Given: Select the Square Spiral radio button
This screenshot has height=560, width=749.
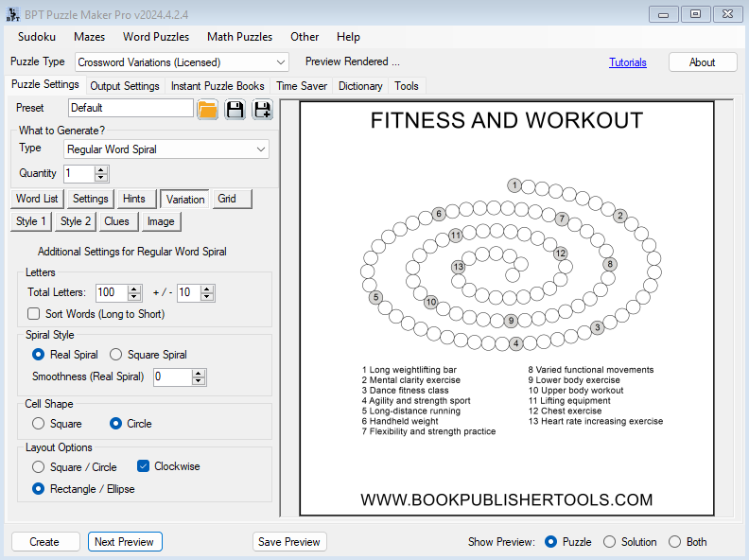Looking at the screenshot, I should tap(116, 355).
